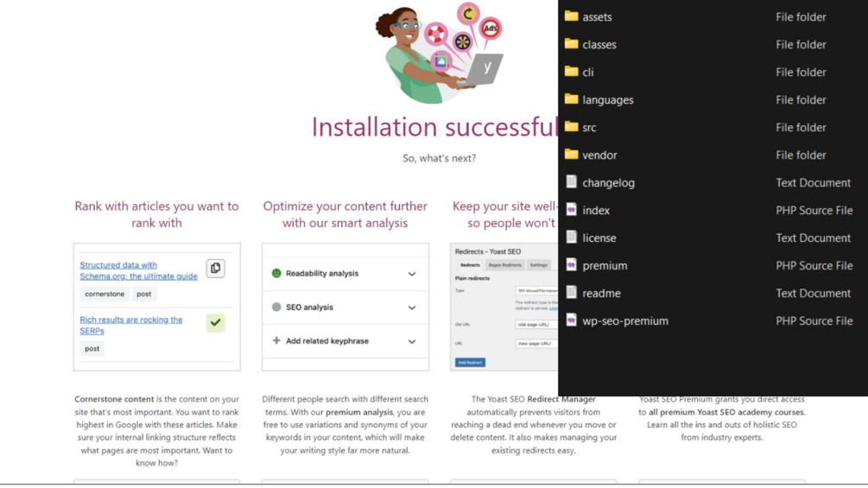The image size is (868, 488).
Task: Click the readme text document icon
Action: tap(571, 293)
